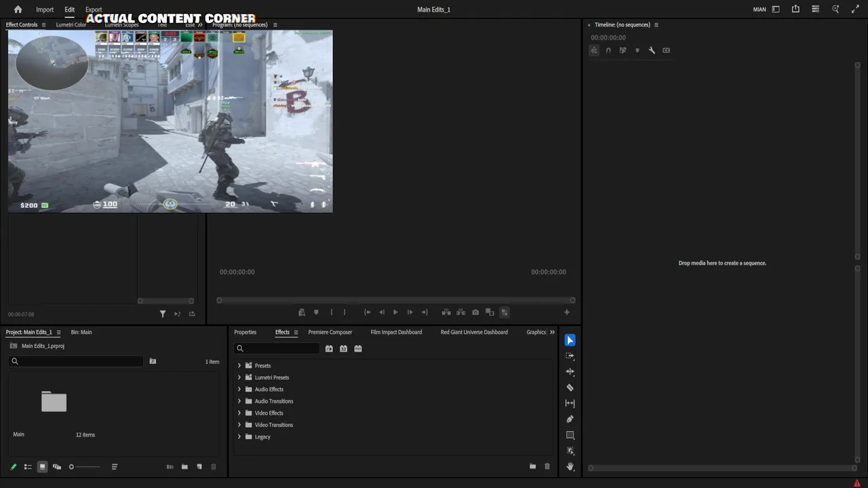Toggle Linked Selection in Timeline panel
868x488 pixels.
[623, 50]
